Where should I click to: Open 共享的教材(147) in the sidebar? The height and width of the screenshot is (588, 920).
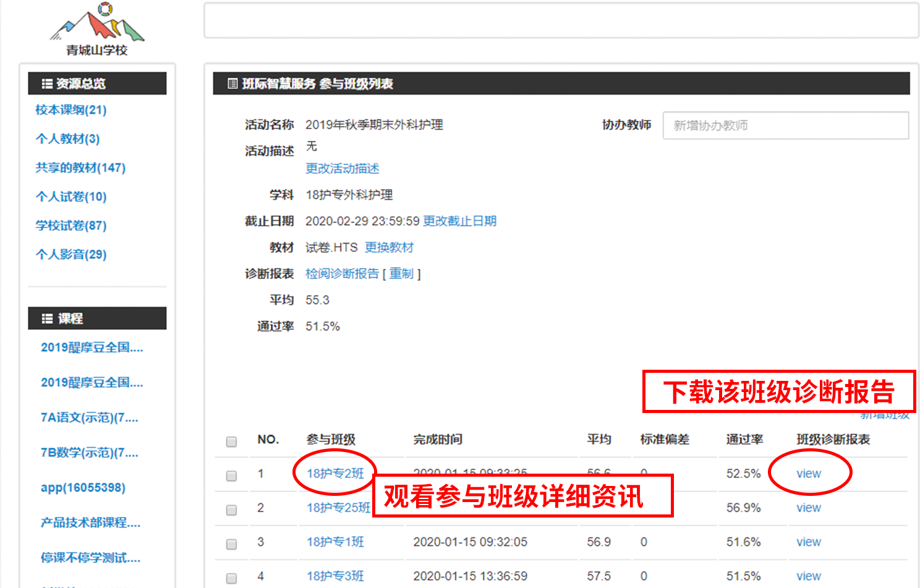[80, 168]
